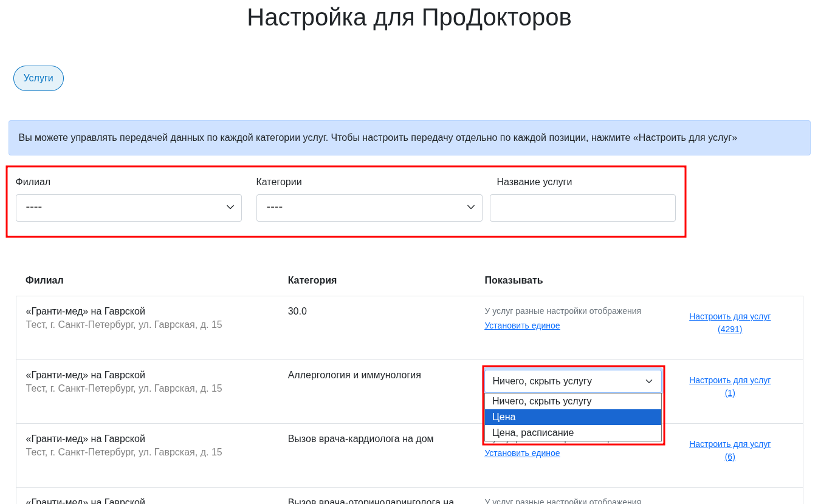Select the Аллергология и иммунология category row
818x504 pixels.
pyautogui.click(x=410, y=392)
